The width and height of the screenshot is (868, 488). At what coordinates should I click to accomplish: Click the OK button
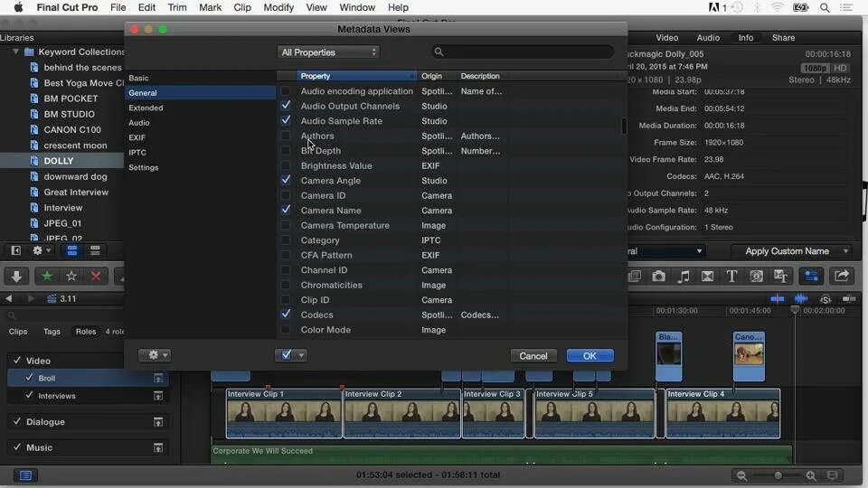click(x=590, y=356)
